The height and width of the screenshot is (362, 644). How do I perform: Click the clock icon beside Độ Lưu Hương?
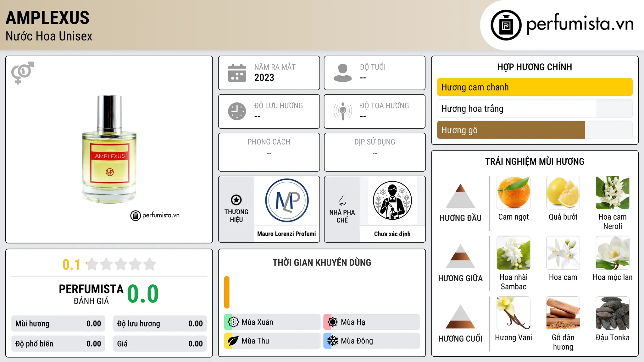tap(237, 111)
